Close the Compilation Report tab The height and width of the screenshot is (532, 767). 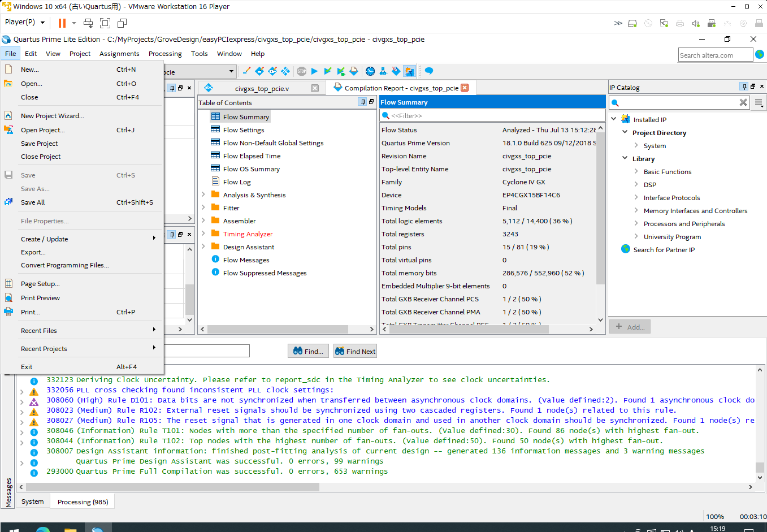[x=465, y=88]
